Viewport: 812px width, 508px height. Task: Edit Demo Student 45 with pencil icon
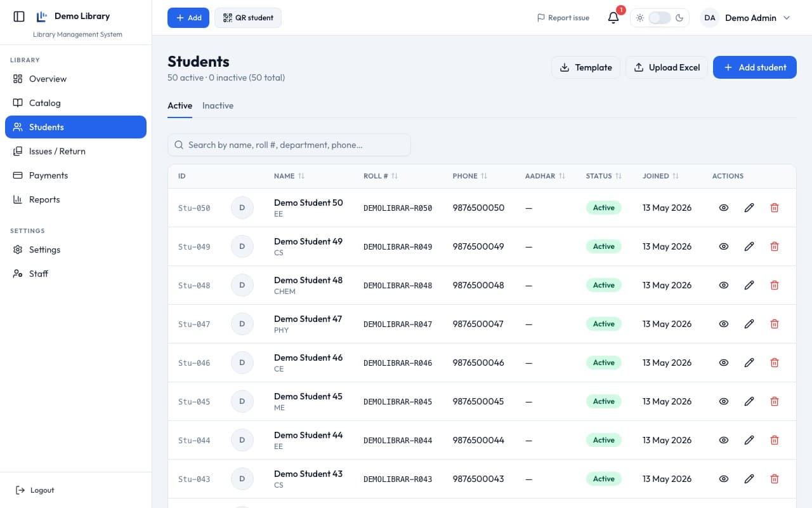[x=749, y=401]
